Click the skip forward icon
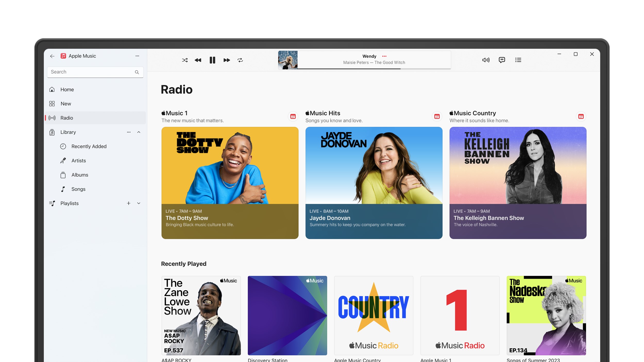644x362 pixels. click(x=226, y=60)
